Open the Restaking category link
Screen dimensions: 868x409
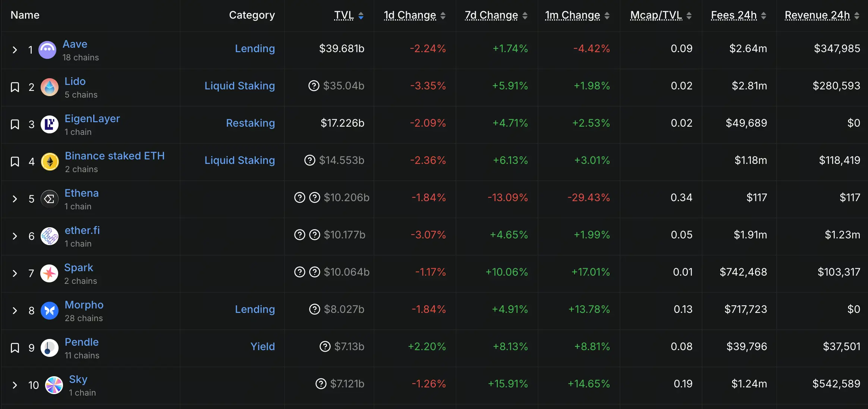(x=251, y=123)
